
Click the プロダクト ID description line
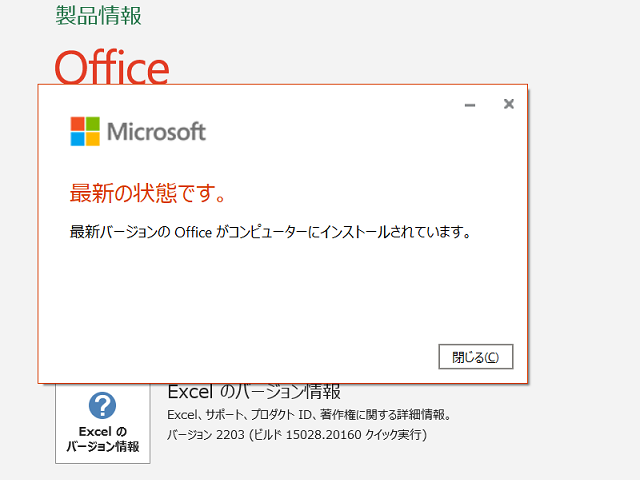[x=309, y=415]
